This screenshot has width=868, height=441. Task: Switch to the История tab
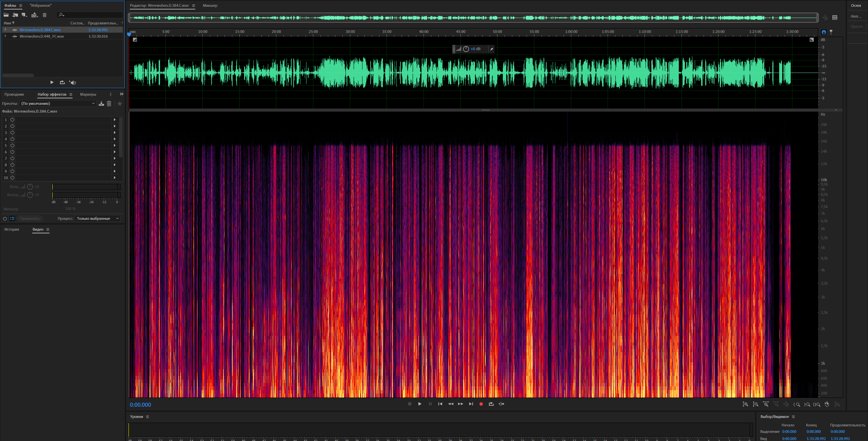coord(12,230)
